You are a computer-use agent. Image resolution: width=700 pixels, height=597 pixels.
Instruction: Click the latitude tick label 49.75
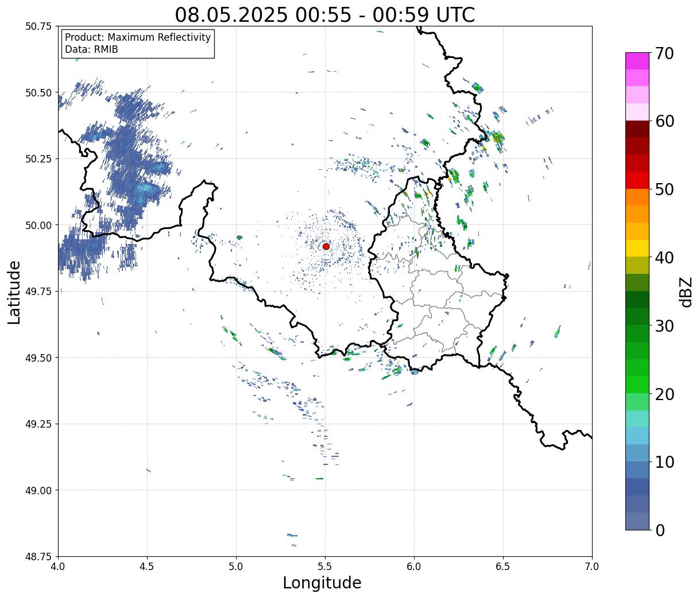tap(38, 292)
